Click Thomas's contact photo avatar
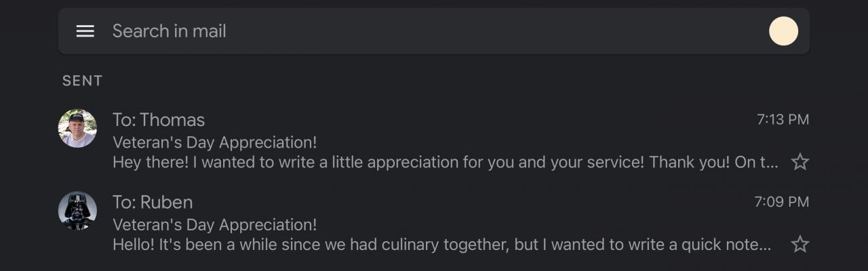Viewport: 868px width, 271px height. pyautogui.click(x=77, y=129)
